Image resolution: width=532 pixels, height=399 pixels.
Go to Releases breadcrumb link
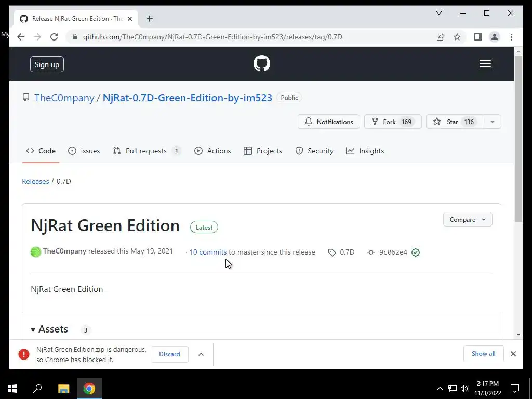click(x=36, y=181)
